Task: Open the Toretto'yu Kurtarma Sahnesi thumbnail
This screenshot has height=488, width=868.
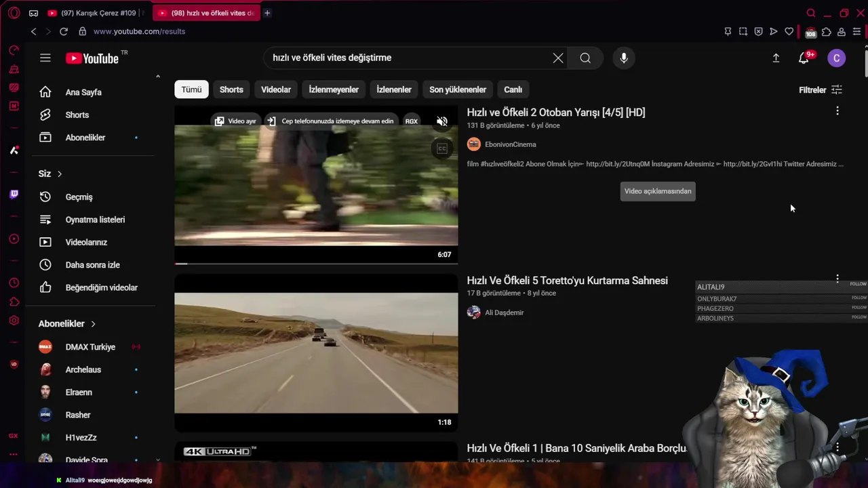Action: click(x=316, y=352)
